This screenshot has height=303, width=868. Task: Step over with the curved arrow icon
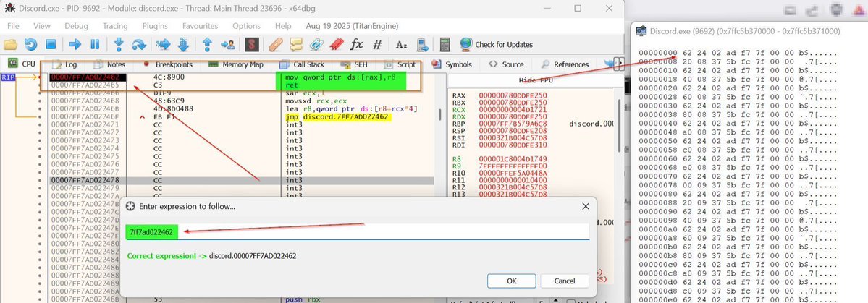click(138, 44)
